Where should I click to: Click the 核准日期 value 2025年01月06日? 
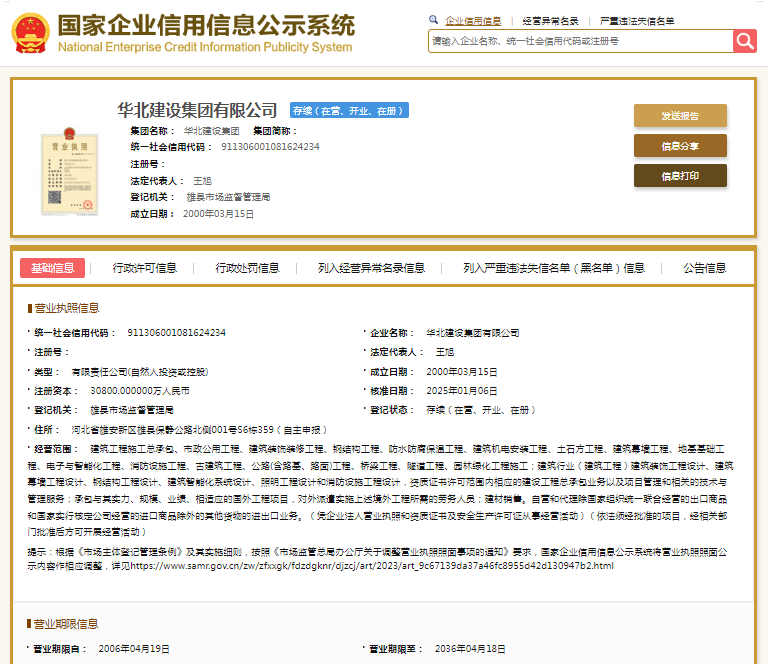[462, 391]
